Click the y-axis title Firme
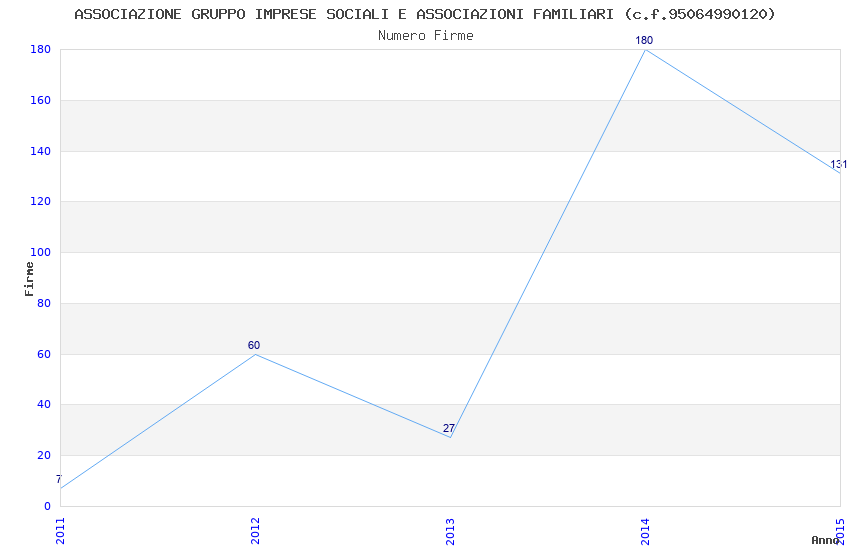Image resolution: width=850 pixels, height=550 pixels. click(x=29, y=279)
